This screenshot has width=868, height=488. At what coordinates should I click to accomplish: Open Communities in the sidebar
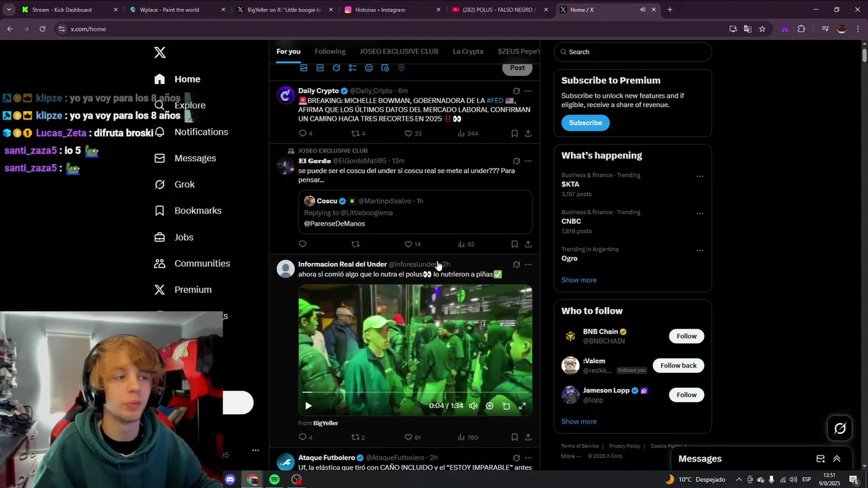[192, 263]
